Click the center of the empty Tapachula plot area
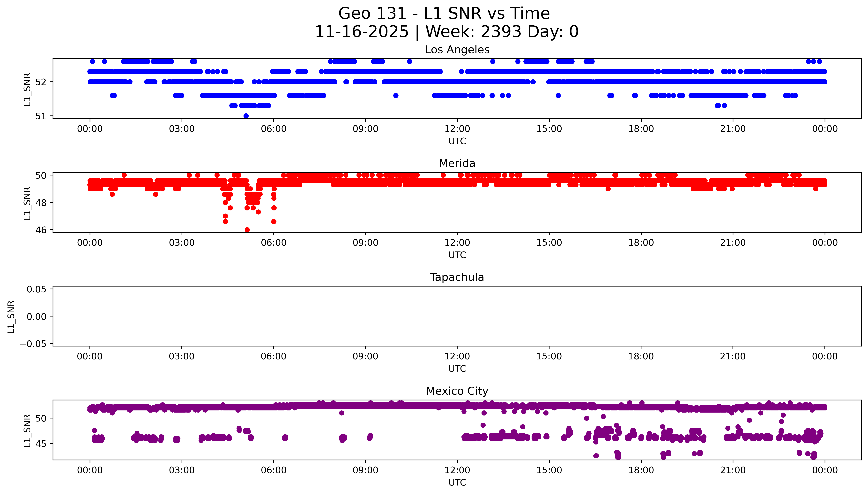The image size is (868, 494). (457, 316)
